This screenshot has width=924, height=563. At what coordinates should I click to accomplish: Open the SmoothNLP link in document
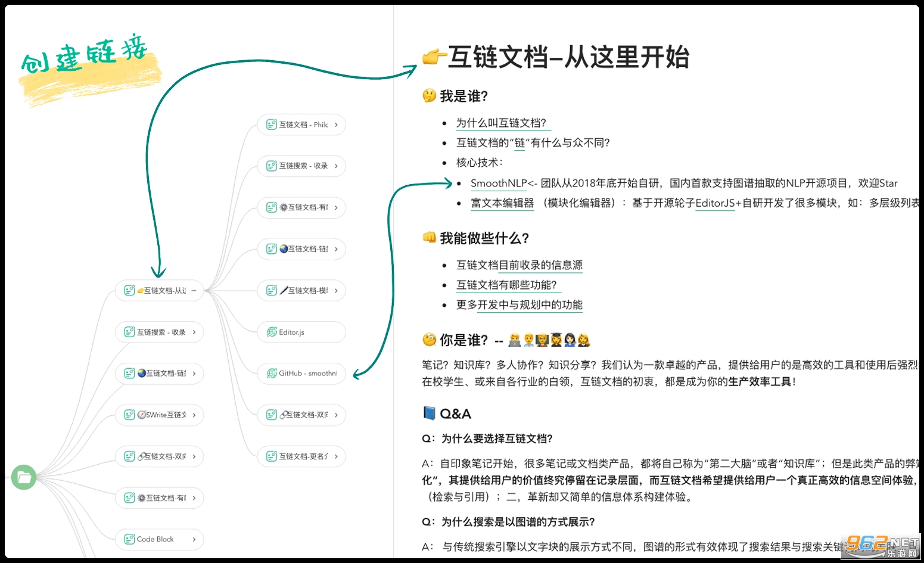click(499, 183)
